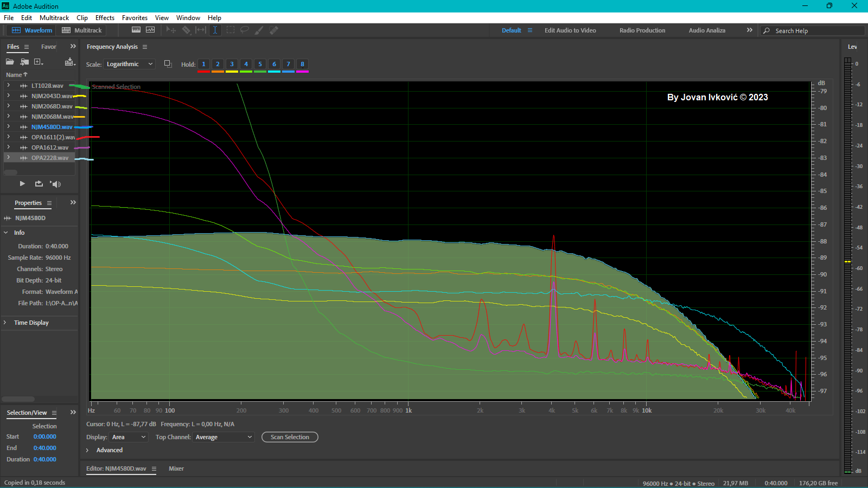Open the Selection/View panel menu
This screenshot has width=868, height=488.
tap(54, 413)
